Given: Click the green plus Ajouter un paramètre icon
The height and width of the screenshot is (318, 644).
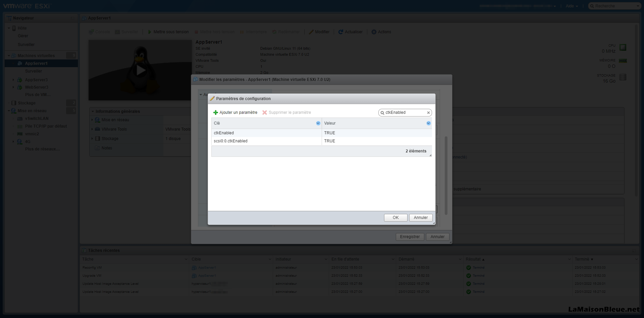Looking at the screenshot, I should (x=216, y=112).
